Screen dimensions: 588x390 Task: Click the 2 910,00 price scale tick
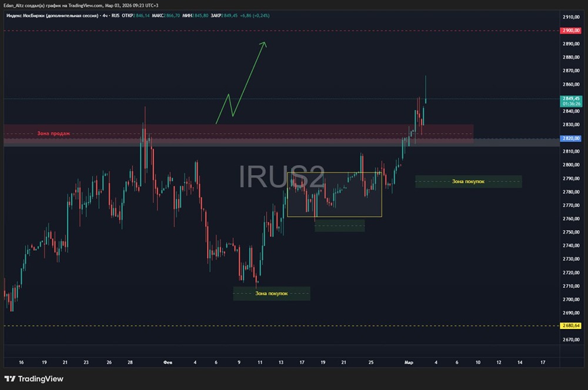(571, 17)
